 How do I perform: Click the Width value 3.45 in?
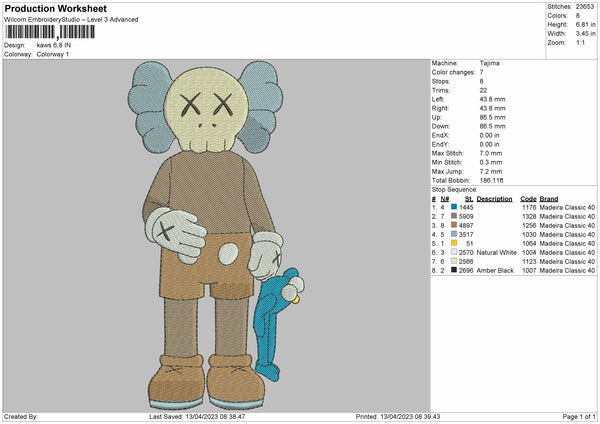tap(585, 34)
